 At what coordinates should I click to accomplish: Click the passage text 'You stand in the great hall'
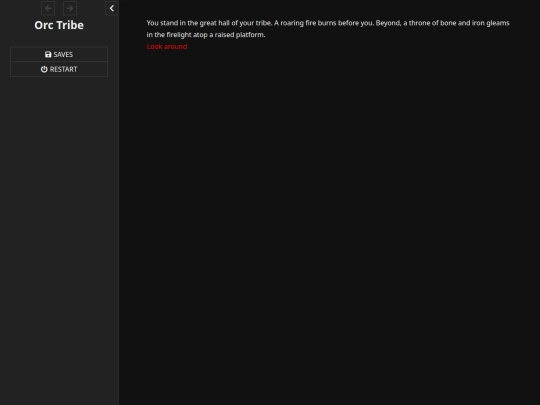[x=188, y=23]
